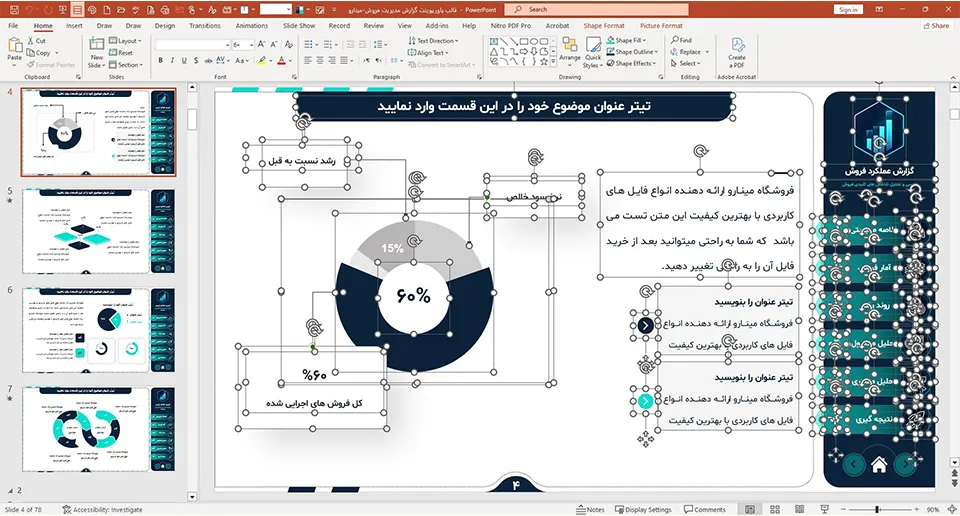Switch to the Animations tab
This screenshot has width=960, height=516.
coord(252,26)
